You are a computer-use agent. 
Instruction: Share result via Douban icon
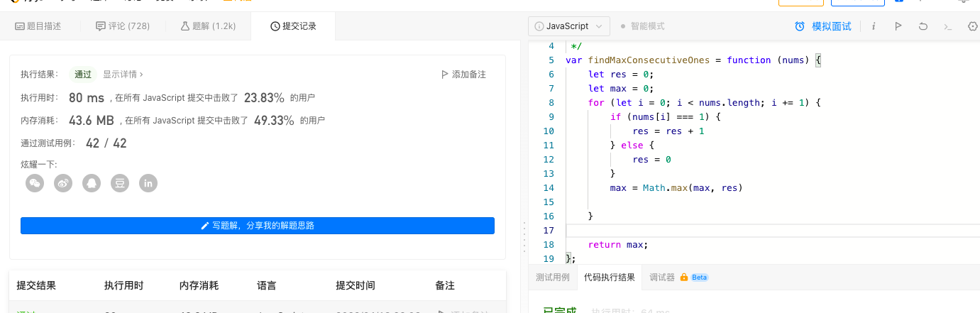point(120,183)
